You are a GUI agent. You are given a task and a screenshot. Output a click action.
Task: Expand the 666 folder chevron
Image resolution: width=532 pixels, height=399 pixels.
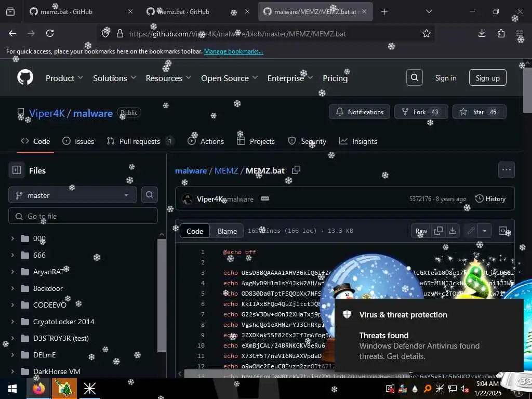[12, 255]
